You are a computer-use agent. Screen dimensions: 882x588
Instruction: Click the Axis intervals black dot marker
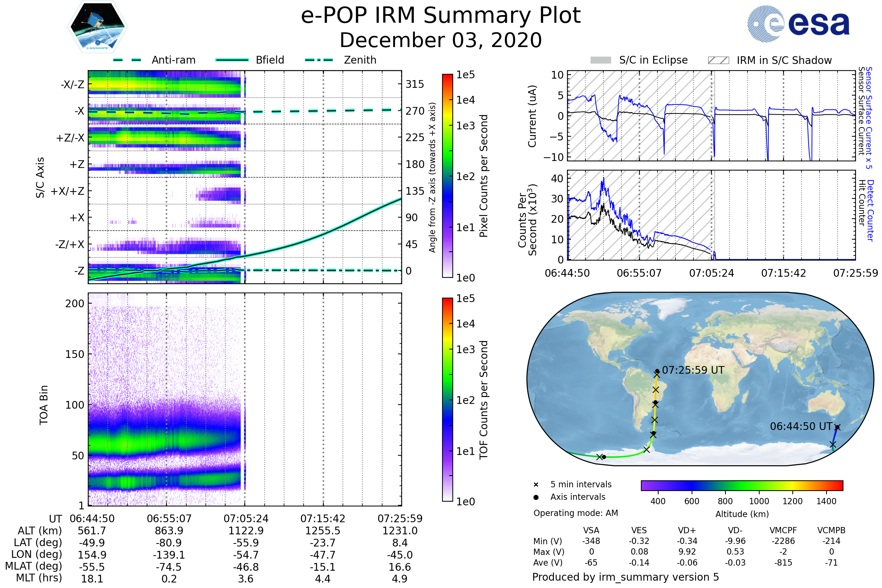click(x=536, y=497)
